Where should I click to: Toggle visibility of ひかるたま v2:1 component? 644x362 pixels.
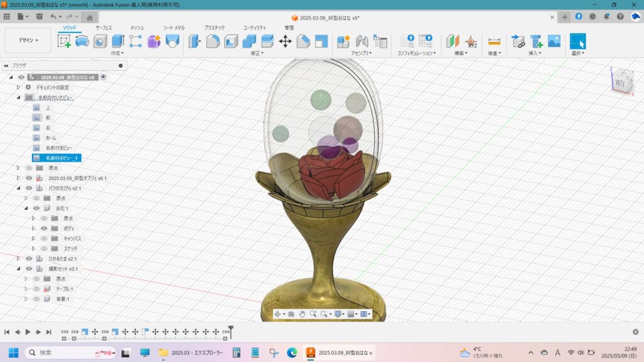click(29, 258)
